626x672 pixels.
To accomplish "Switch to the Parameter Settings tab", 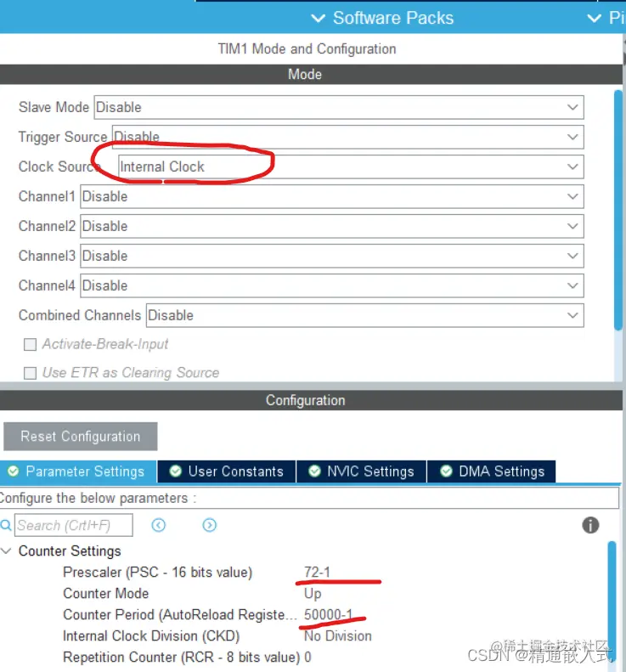I will [78, 472].
